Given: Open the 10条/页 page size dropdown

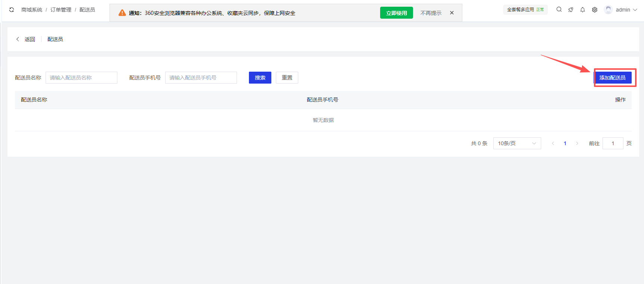Looking at the screenshot, I should click(x=517, y=143).
